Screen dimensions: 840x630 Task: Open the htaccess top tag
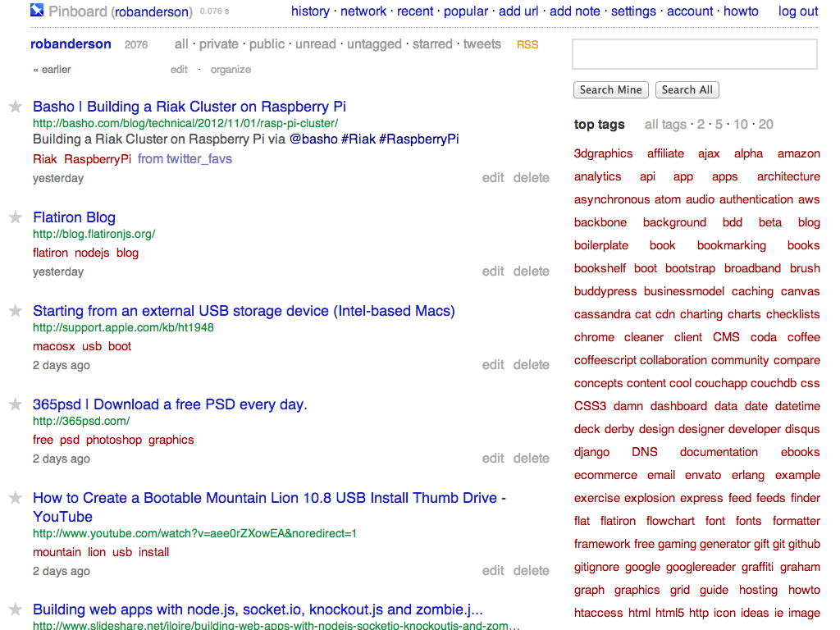coord(598,613)
